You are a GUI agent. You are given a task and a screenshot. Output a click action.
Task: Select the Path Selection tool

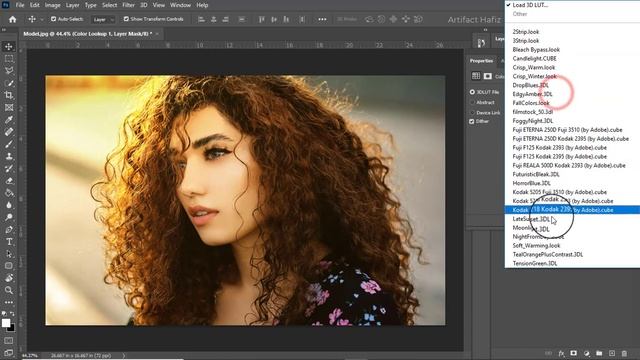pos(9,254)
